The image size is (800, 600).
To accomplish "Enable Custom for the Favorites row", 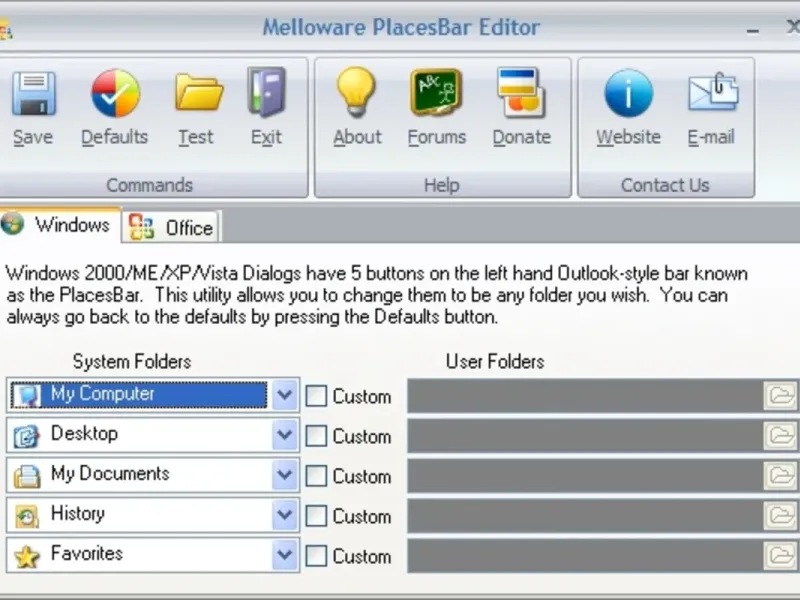I will point(316,555).
